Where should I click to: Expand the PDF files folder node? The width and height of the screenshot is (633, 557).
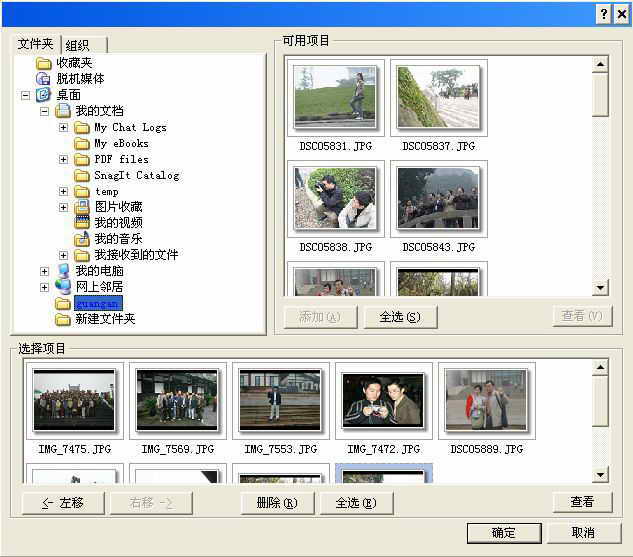tap(64, 159)
